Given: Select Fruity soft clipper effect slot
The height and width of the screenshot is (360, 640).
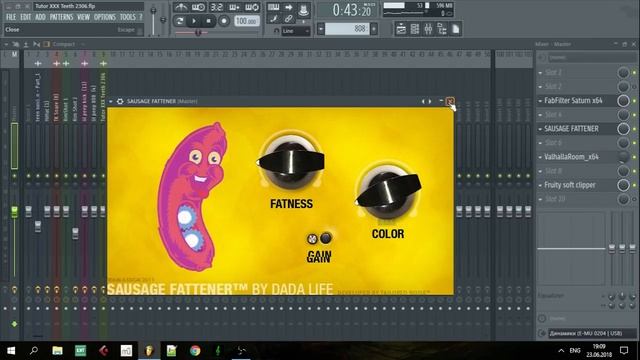Looking at the screenshot, I should (x=570, y=185).
